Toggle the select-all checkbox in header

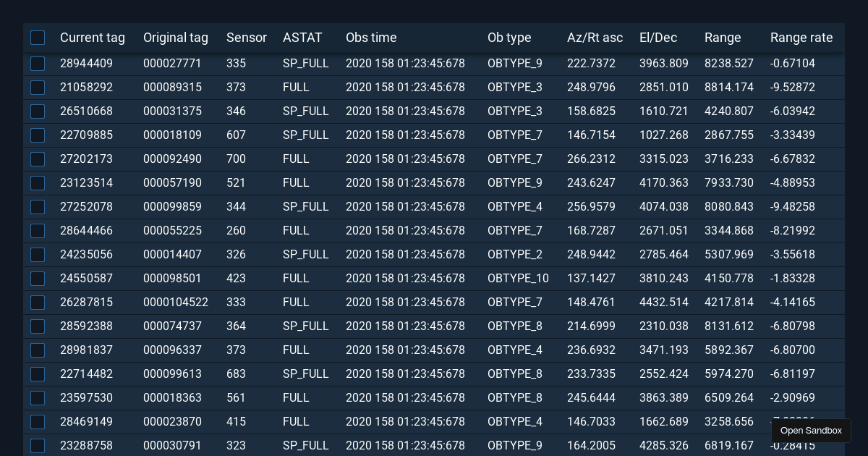pos(38,38)
